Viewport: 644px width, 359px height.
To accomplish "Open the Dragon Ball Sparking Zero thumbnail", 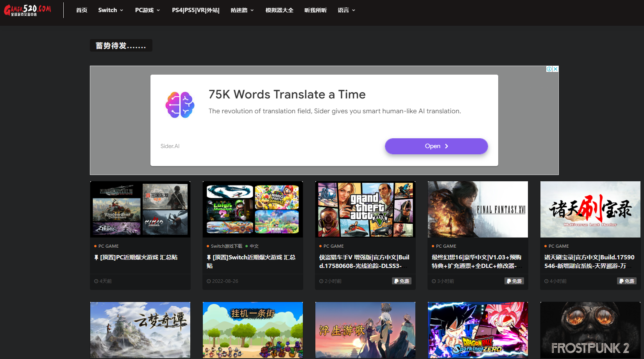I will click(478, 330).
